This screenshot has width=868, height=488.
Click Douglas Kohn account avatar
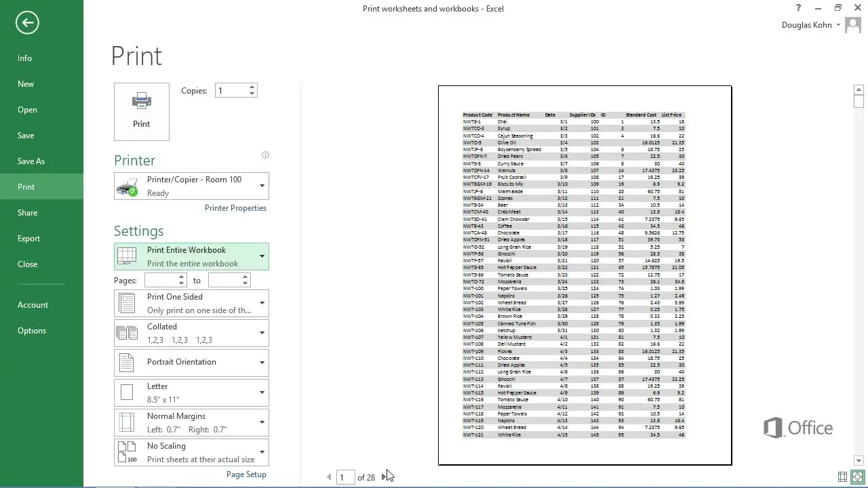coord(853,26)
